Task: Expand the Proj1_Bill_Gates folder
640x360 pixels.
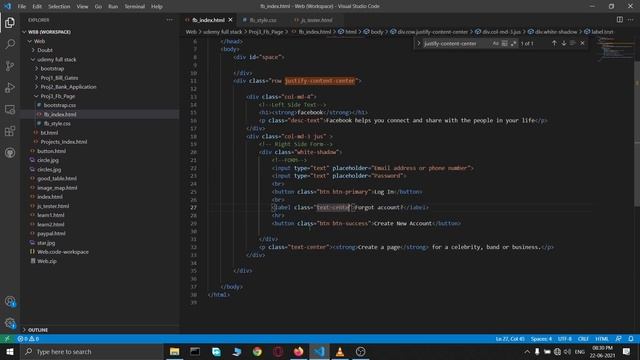Action: coord(59,78)
